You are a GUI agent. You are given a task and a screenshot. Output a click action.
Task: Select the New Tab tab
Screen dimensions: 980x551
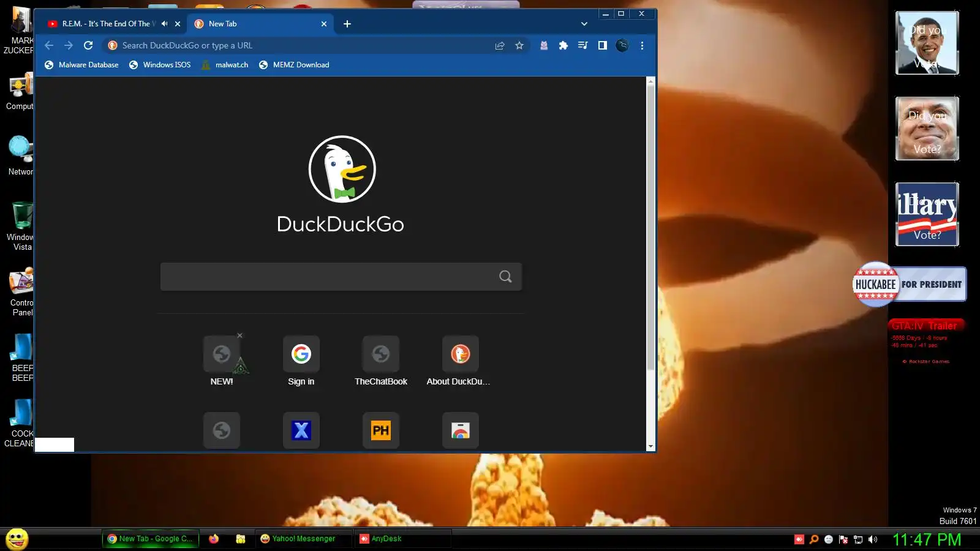click(260, 24)
